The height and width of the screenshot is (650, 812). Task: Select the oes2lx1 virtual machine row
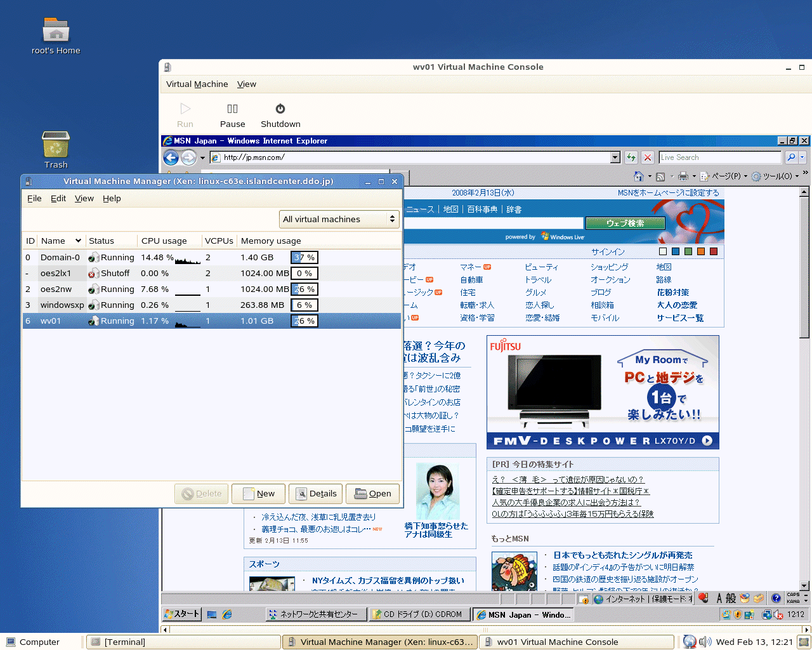[x=212, y=273]
